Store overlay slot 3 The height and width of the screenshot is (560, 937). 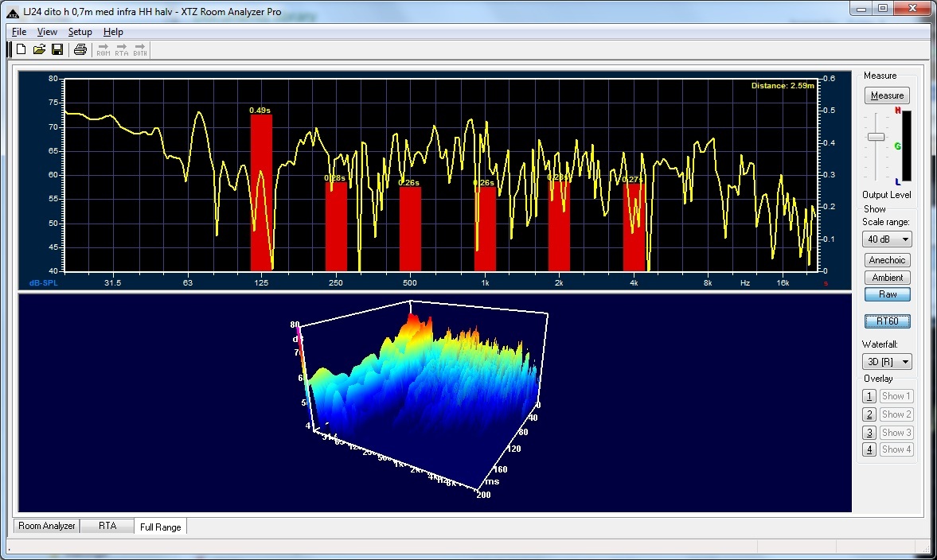tap(869, 432)
